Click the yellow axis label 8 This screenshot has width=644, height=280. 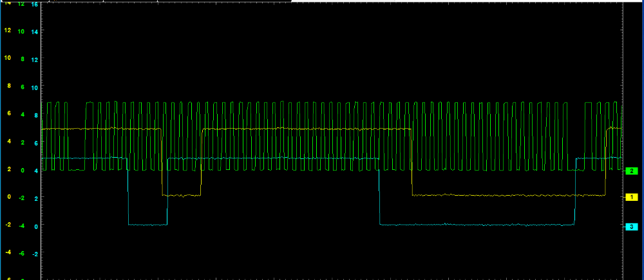pos(9,86)
